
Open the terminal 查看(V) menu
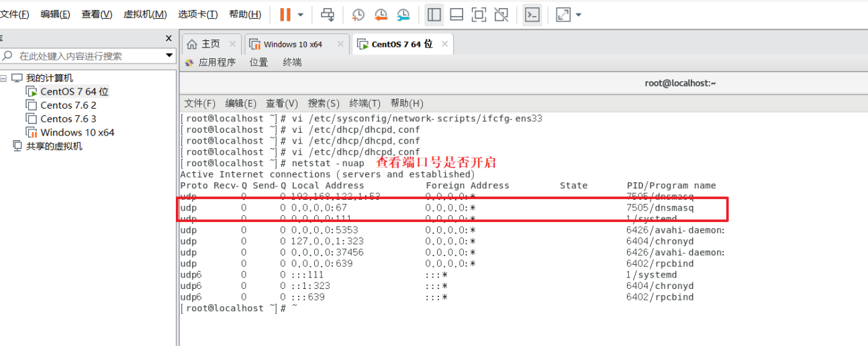(x=282, y=103)
